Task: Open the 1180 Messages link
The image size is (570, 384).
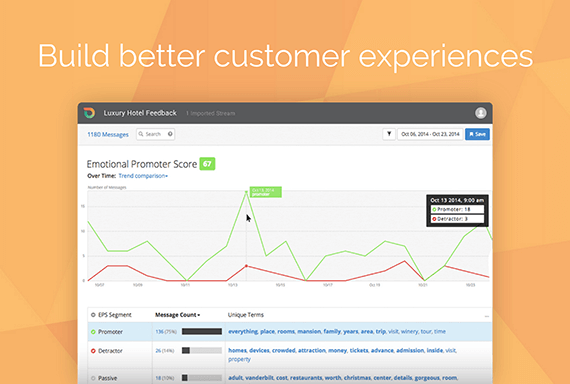Action: coord(108,135)
